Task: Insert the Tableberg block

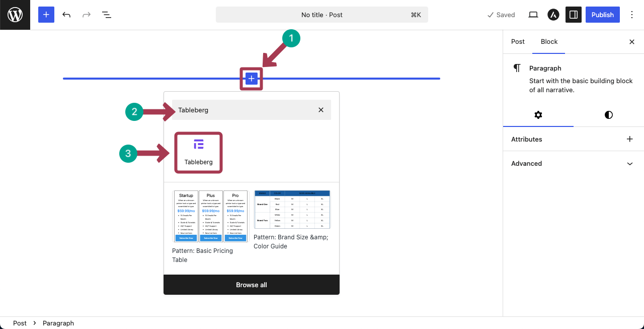Action: (198, 153)
